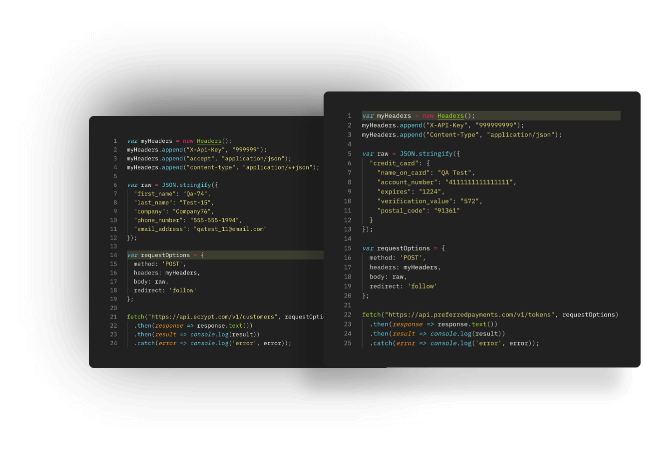This screenshot has height=450, width=645.
Task: Click the "expires" value "1224"
Action: [x=431, y=191]
